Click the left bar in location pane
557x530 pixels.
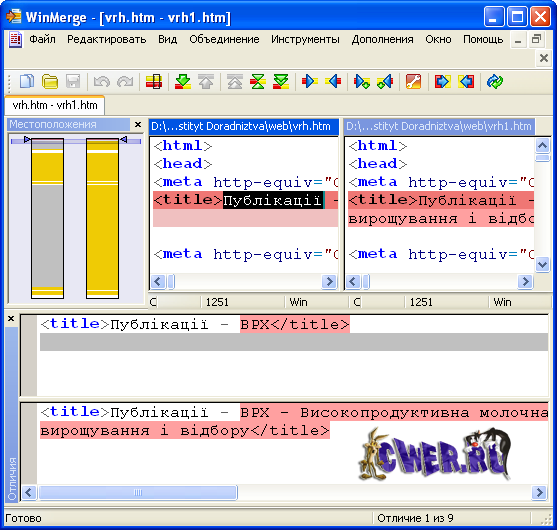(47, 218)
